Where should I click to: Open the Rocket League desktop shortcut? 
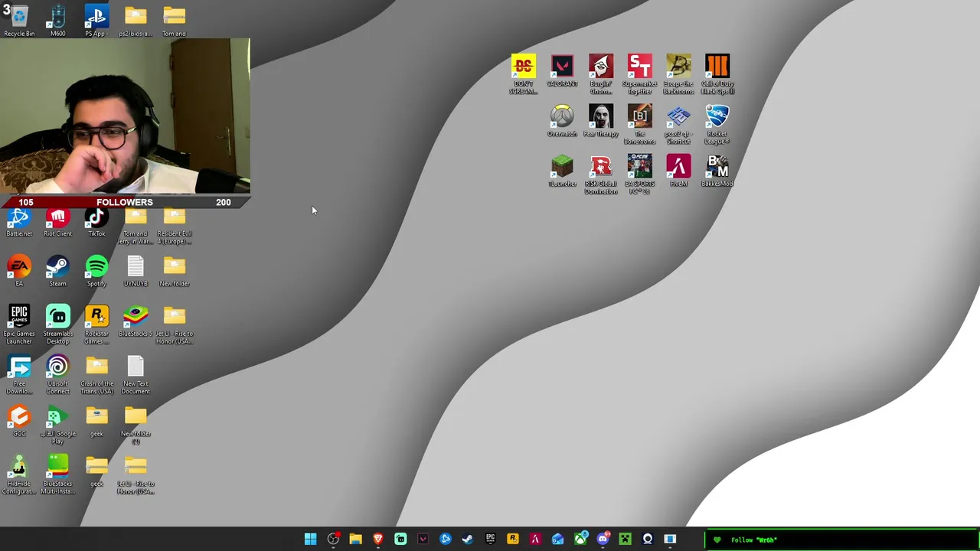coord(717,125)
